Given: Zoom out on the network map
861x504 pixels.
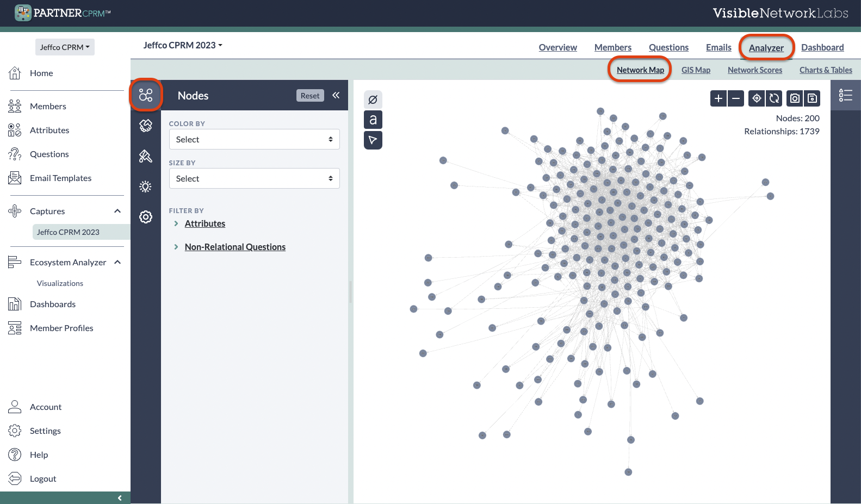Looking at the screenshot, I should (x=736, y=98).
